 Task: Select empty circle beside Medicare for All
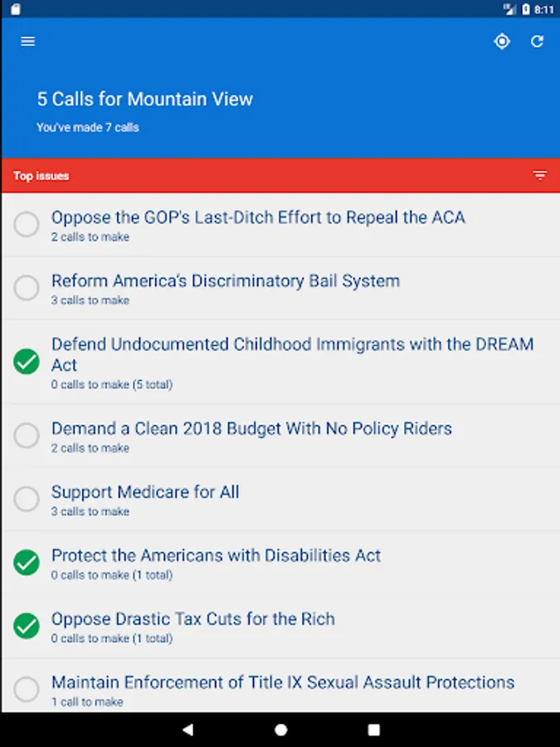pyautogui.click(x=27, y=499)
